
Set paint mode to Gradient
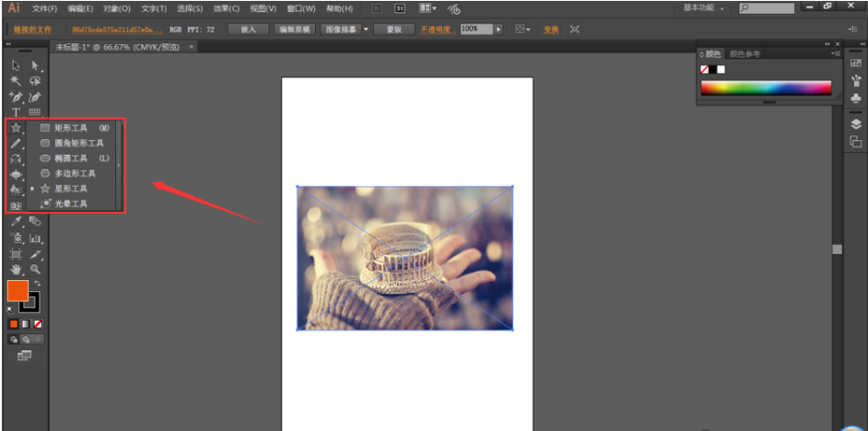(26, 324)
